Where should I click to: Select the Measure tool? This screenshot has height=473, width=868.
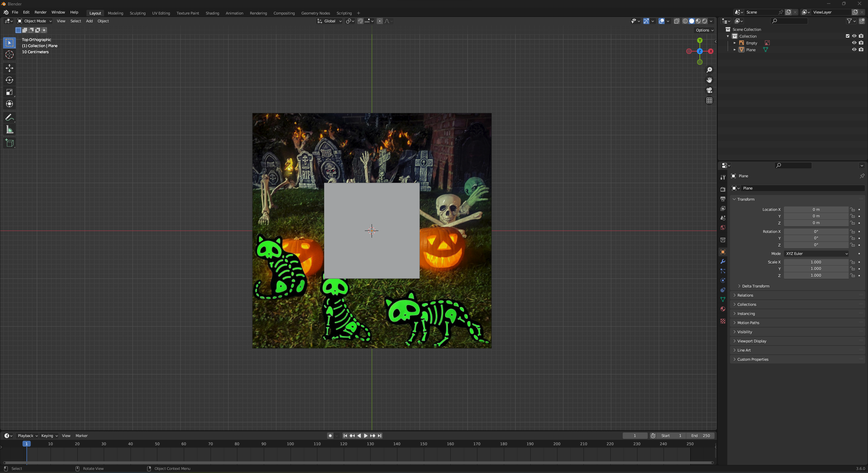[9, 130]
